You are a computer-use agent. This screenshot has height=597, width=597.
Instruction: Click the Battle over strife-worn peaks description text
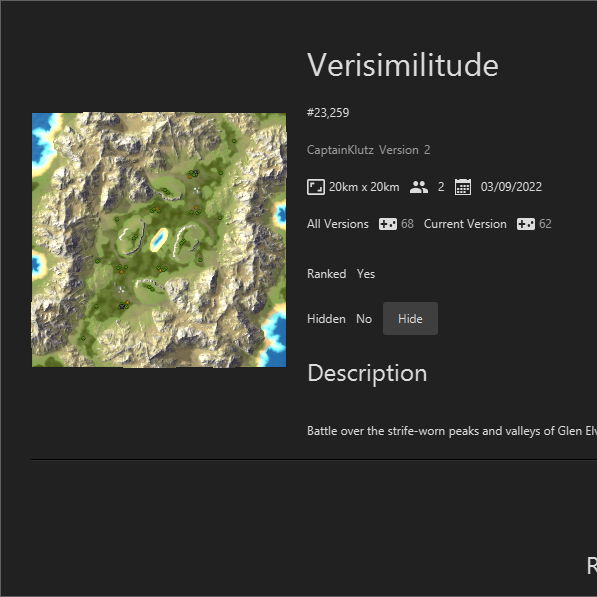452,431
